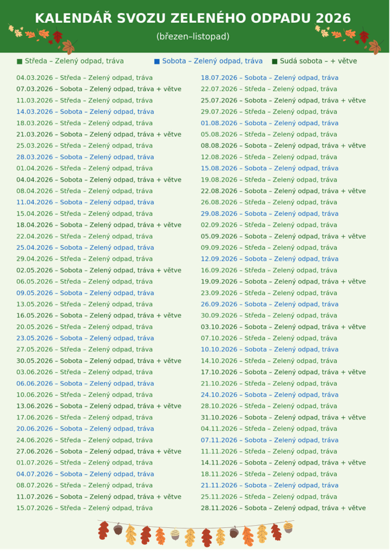The width and height of the screenshot is (392, 555).
Task: Click the green Středa legend square
Action: click(19, 62)
